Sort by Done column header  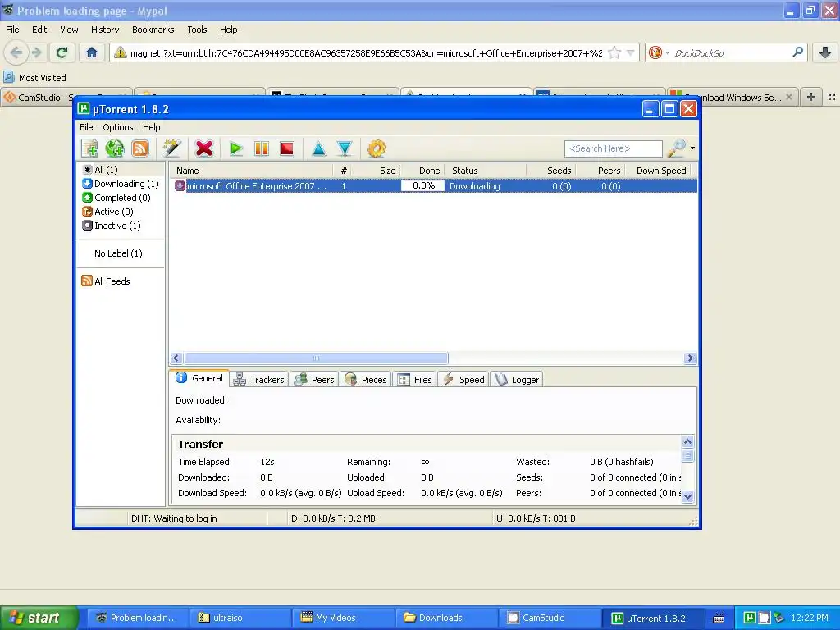(422, 171)
